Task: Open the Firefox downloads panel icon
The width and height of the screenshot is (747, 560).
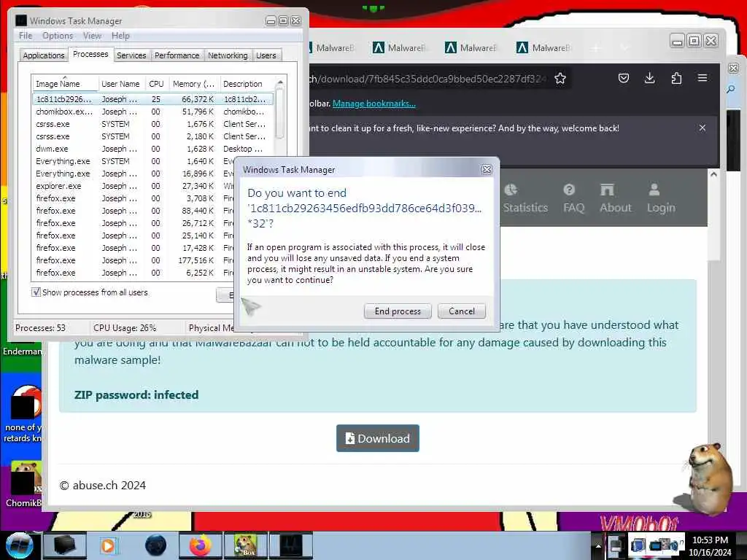Action: 649,78
